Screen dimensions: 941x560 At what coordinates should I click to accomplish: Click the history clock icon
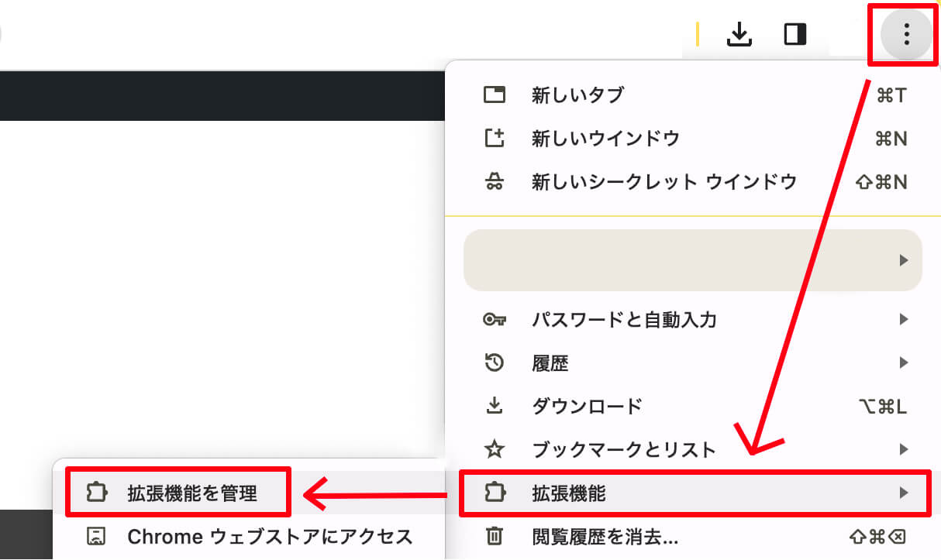494,362
